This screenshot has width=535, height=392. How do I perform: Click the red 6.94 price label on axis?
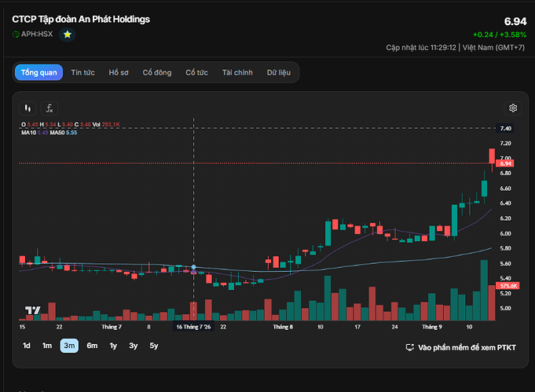coord(505,163)
